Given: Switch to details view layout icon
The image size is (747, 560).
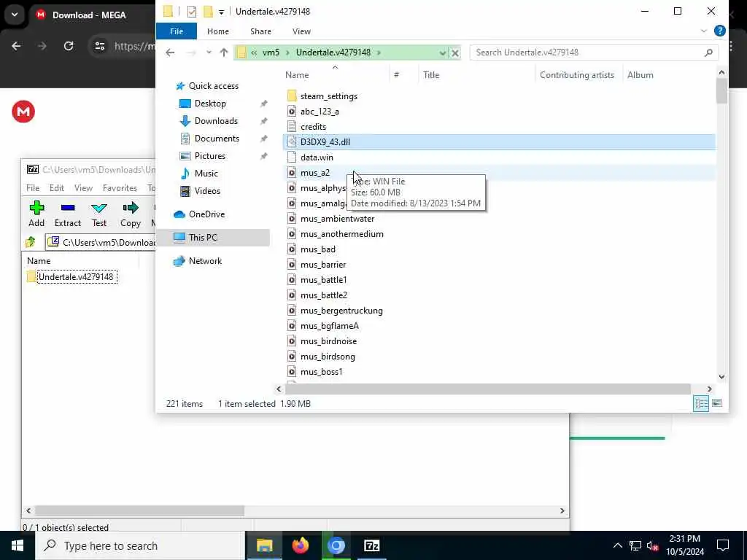Looking at the screenshot, I should click(x=701, y=403).
